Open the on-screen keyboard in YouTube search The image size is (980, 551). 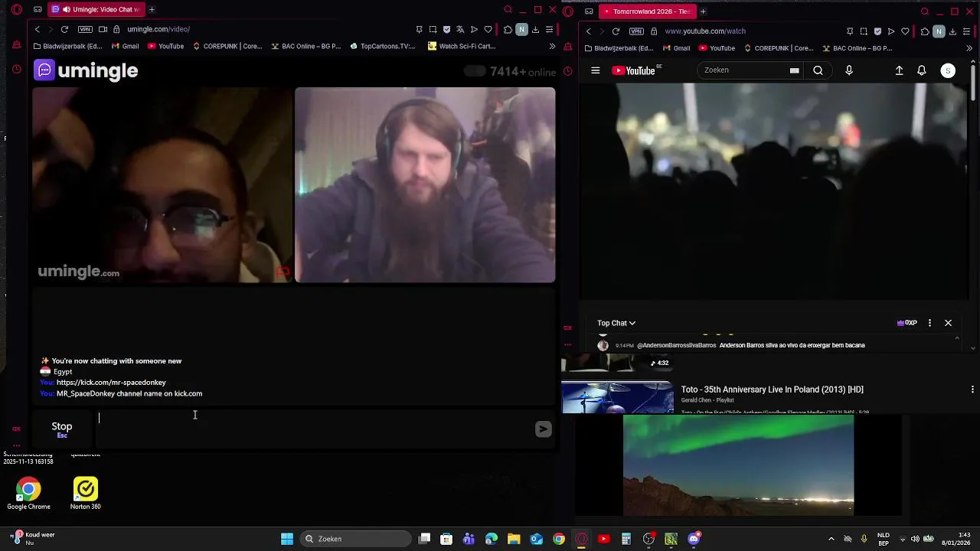coord(794,70)
